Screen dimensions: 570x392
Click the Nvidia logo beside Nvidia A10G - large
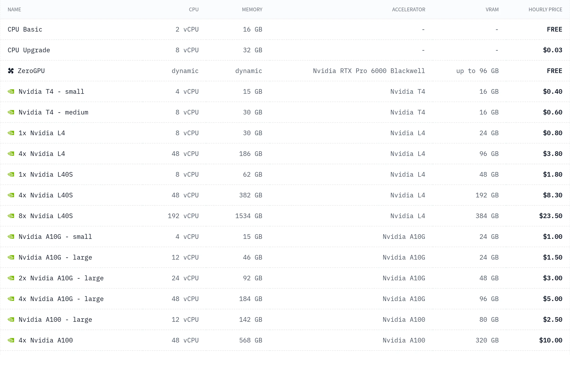click(x=11, y=257)
